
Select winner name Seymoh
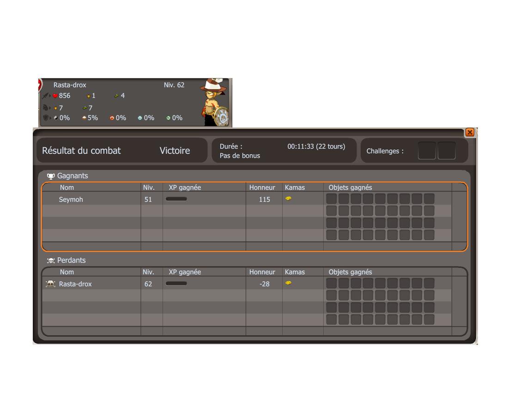[71, 199]
